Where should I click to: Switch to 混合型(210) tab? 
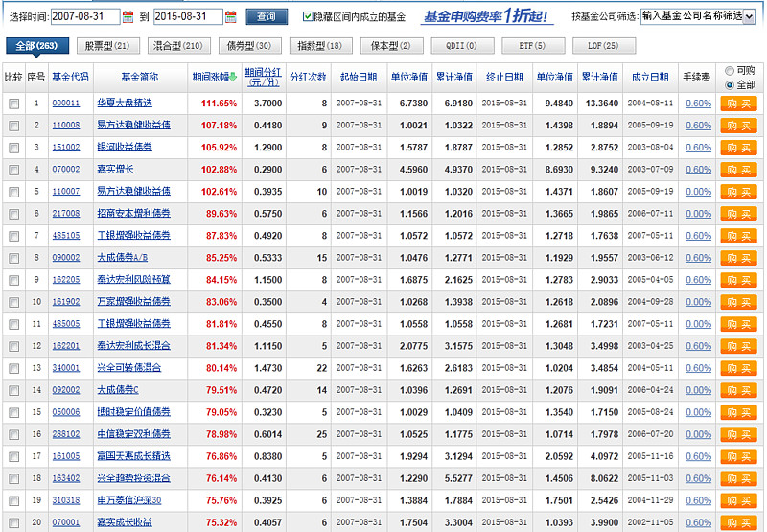coord(178,46)
